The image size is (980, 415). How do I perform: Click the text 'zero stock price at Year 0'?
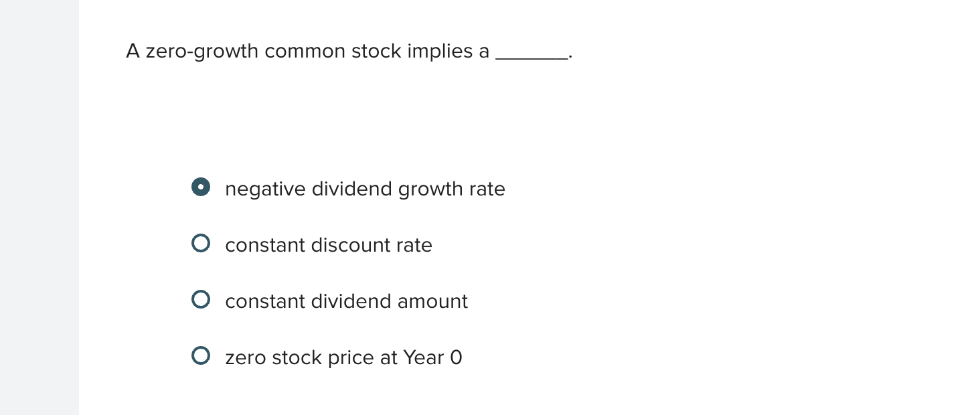343,358
